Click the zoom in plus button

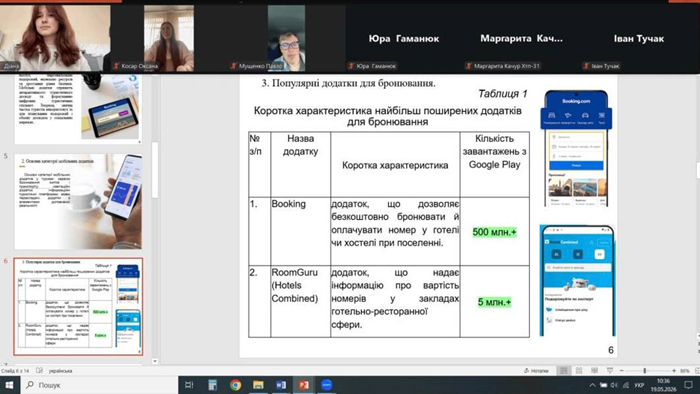click(674, 371)
